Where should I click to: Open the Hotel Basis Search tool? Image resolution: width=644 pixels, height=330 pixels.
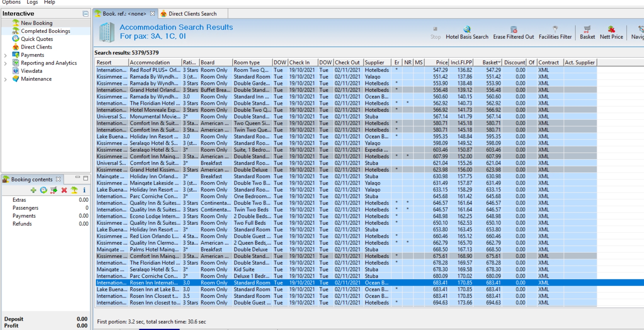pyautogui.click(x=467, y=33)
